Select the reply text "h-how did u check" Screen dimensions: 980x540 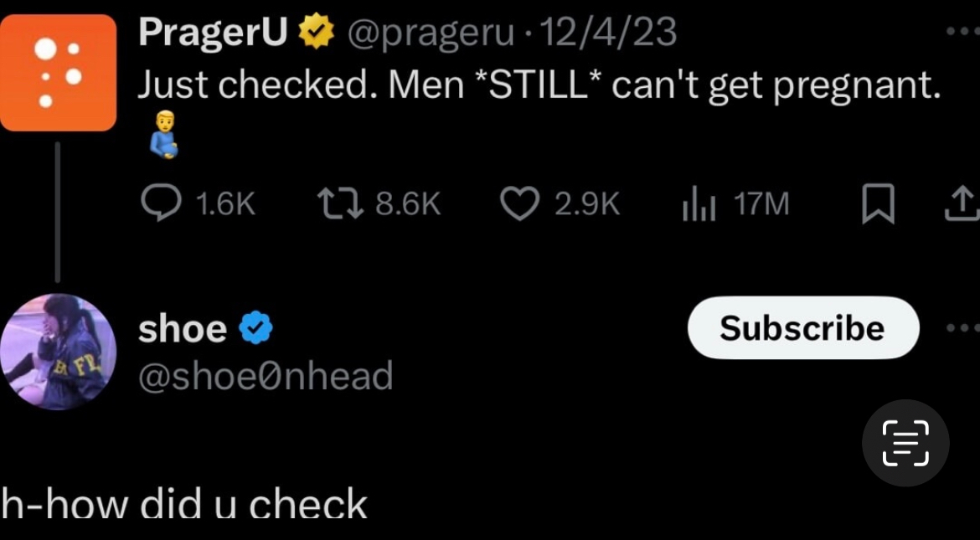click(x=184, y=507)
